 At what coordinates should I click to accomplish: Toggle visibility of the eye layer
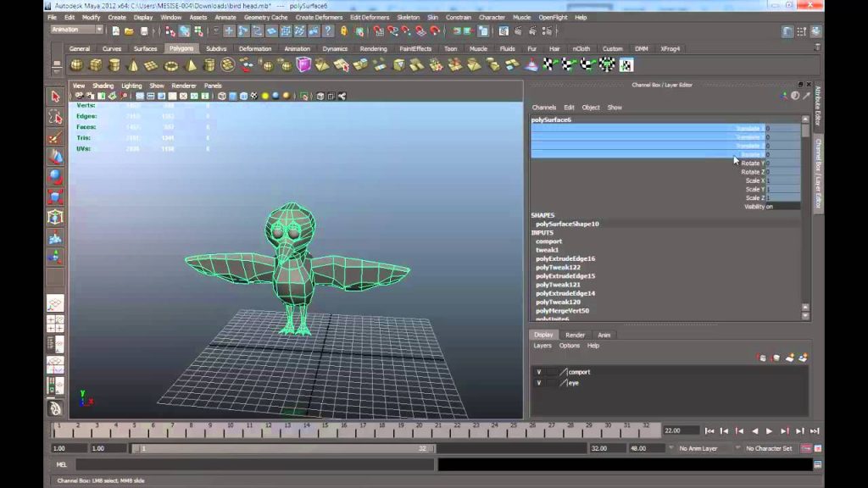538,383
